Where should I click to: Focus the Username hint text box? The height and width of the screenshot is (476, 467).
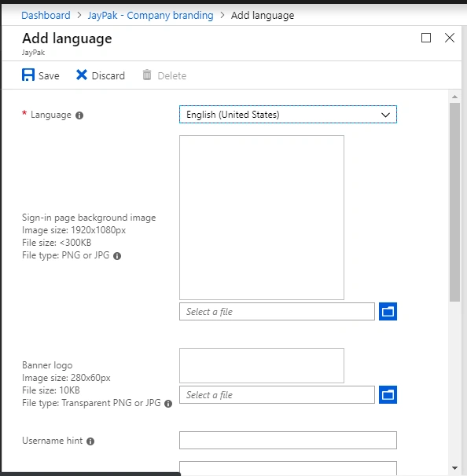click(x=288, y=440)
